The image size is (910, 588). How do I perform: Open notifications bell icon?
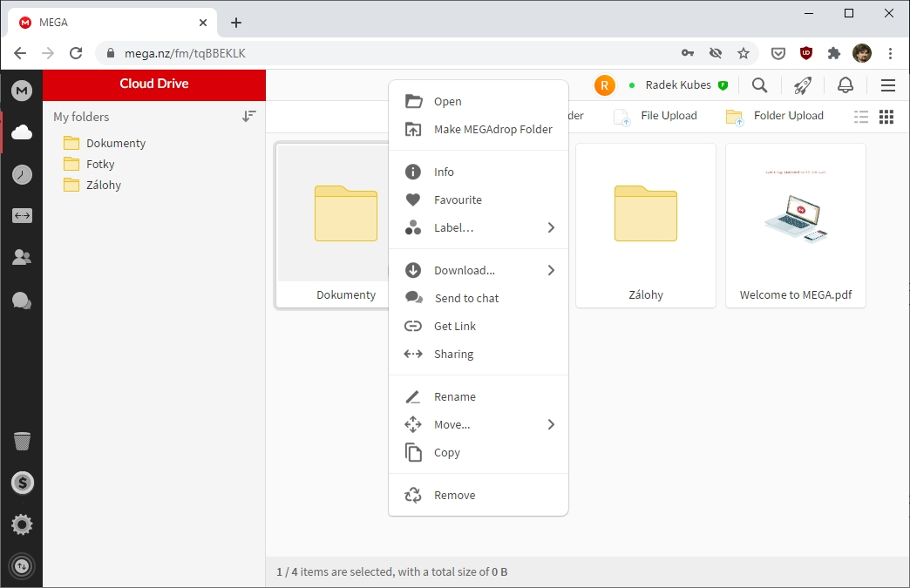point(845,85)
